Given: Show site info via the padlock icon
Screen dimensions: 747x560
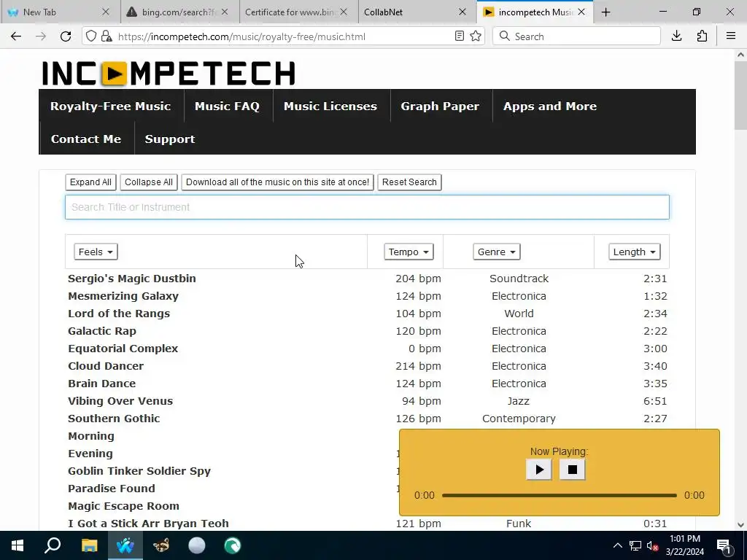Looking at the screenshot, I should [x=107, y=36].
